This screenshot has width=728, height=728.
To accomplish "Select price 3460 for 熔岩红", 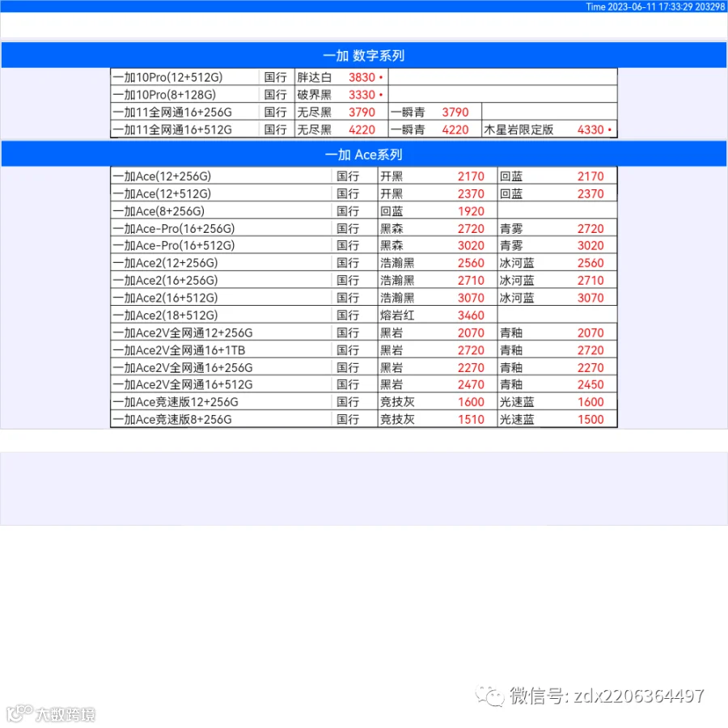I will [471, 315].
